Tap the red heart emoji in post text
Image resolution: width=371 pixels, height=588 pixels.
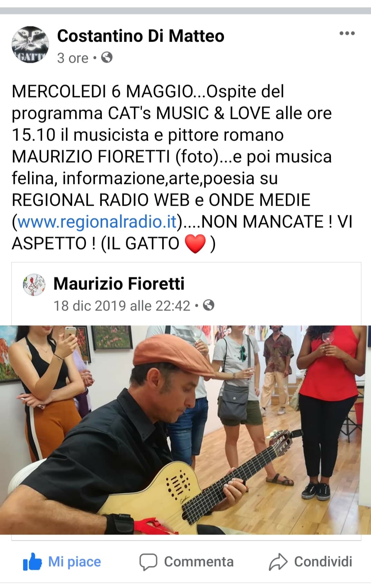(x=195, y=243)
